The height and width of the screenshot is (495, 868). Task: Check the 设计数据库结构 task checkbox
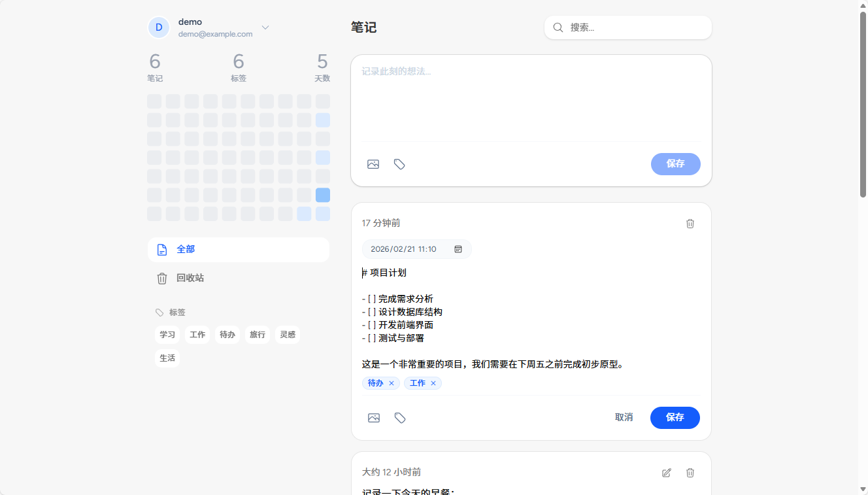[x=373, y=312]
